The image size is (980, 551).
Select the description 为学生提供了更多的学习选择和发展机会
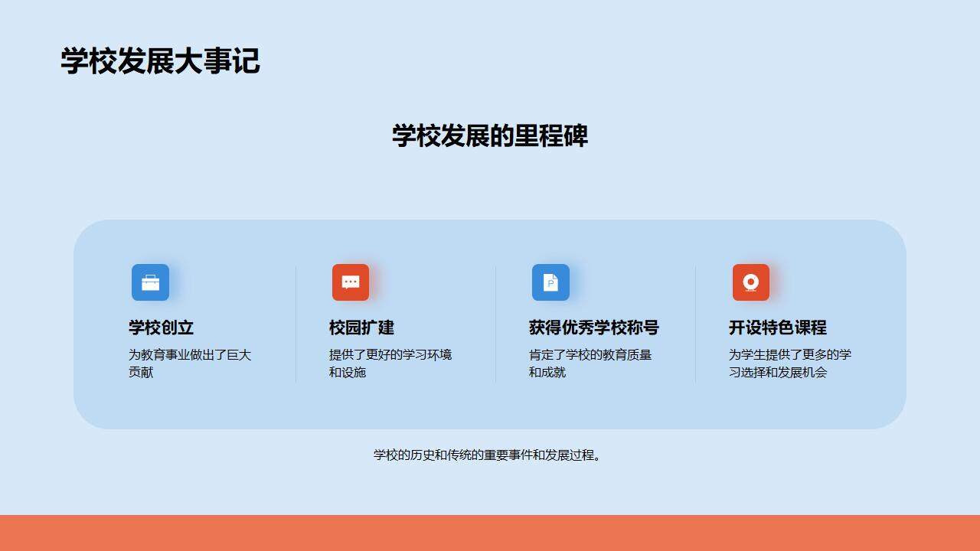click(790, 364)
